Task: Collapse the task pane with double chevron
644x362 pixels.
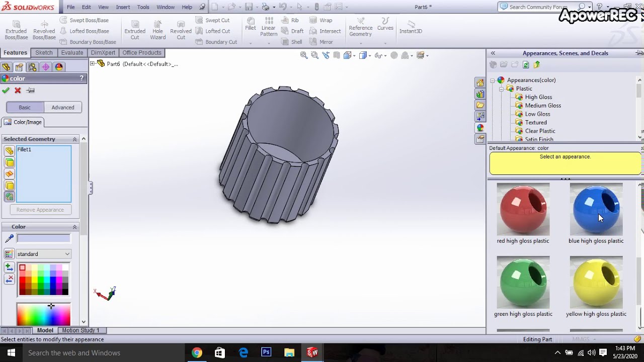Action: point(493,53)
